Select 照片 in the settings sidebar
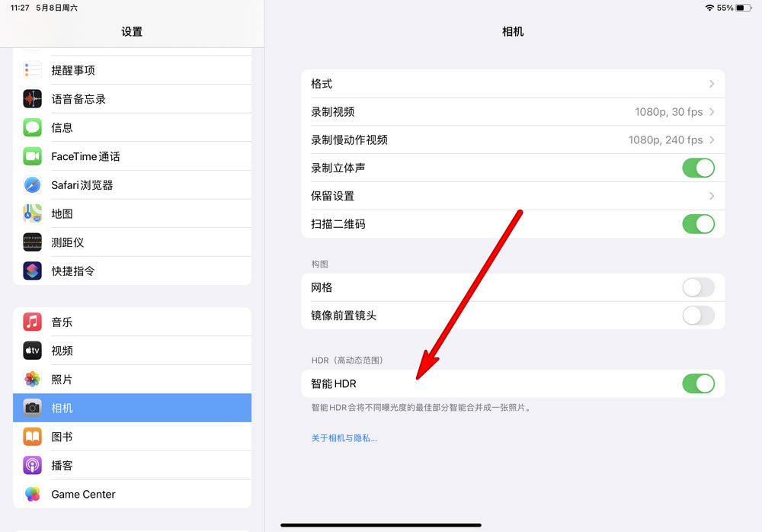This screenshot has height=532, width=762. [62, 380]
